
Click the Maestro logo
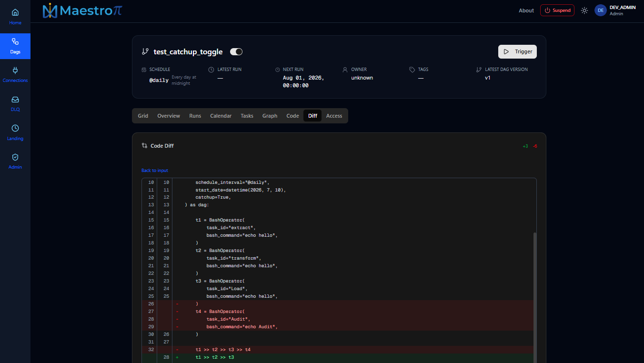click(82, 10)
